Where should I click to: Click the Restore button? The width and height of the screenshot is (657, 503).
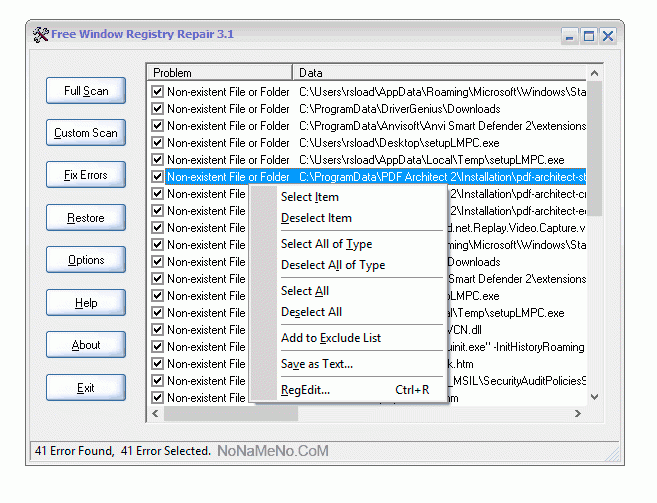(x=86, y=218)
